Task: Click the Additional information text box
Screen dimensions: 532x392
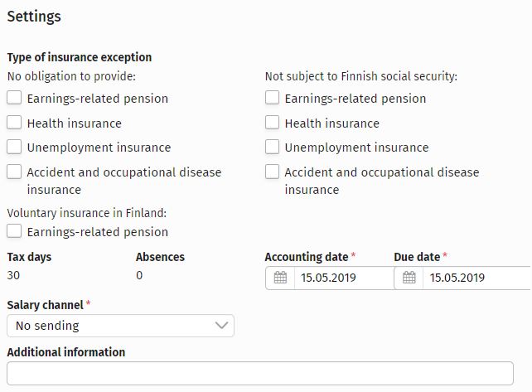Action: click(260, 373)
